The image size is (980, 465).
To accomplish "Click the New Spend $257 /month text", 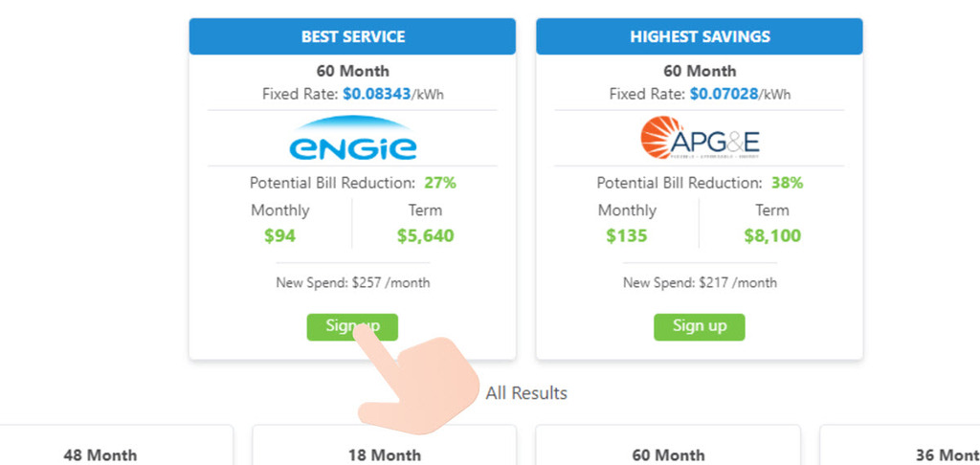I will click(x=352, y=283).
